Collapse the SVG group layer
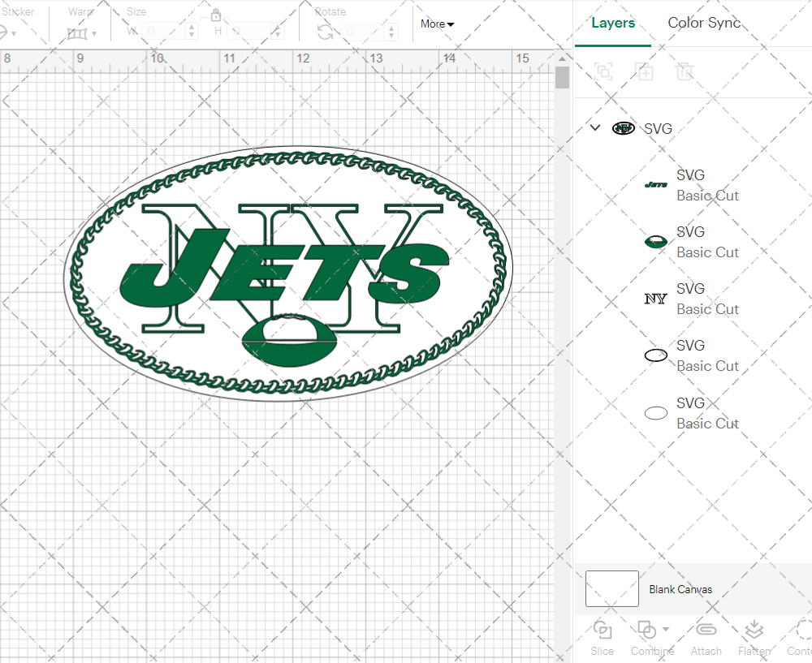Screen dimensions: 812x663 (595, 127)
